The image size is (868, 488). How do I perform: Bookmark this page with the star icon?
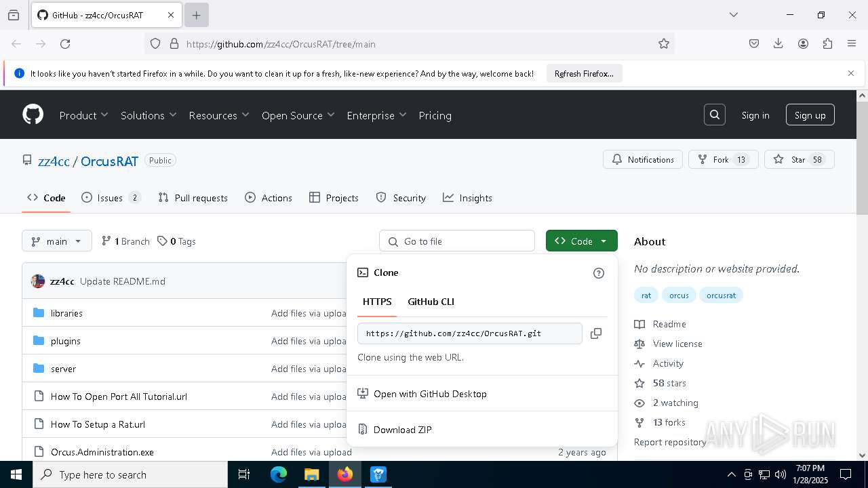click(664, 44)
